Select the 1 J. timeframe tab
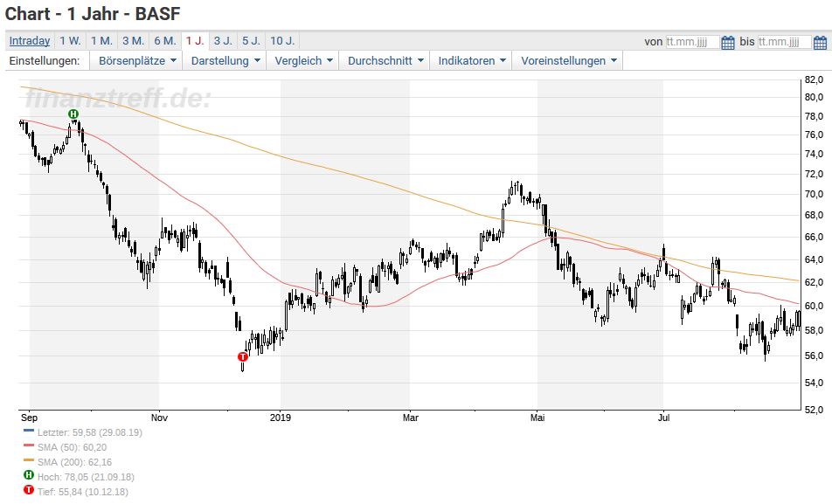The image size is (832, 504). pos(195,41)
